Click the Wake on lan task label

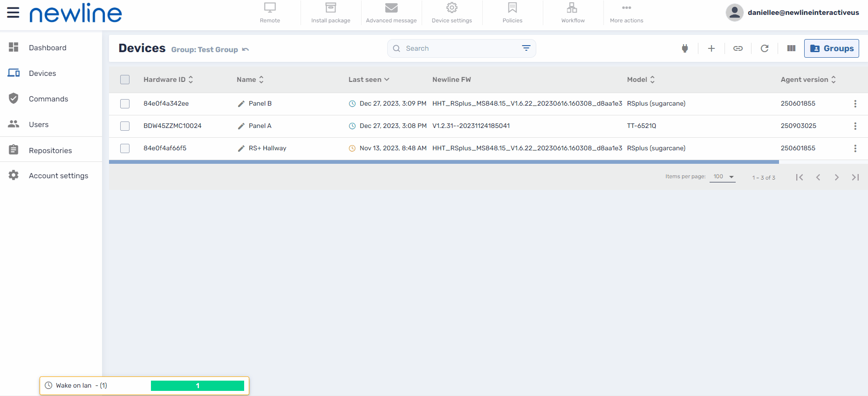[x=82, y=385]
